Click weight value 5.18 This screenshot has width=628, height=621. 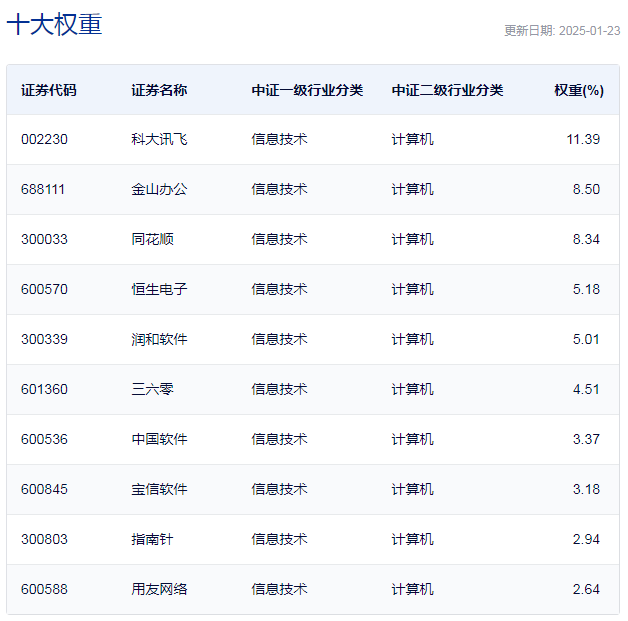586,289
